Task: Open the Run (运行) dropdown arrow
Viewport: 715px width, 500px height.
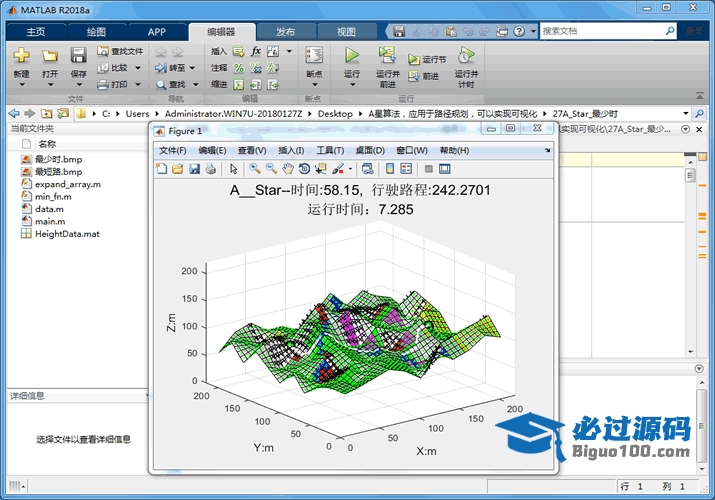Action: click(x=352, y=85)
